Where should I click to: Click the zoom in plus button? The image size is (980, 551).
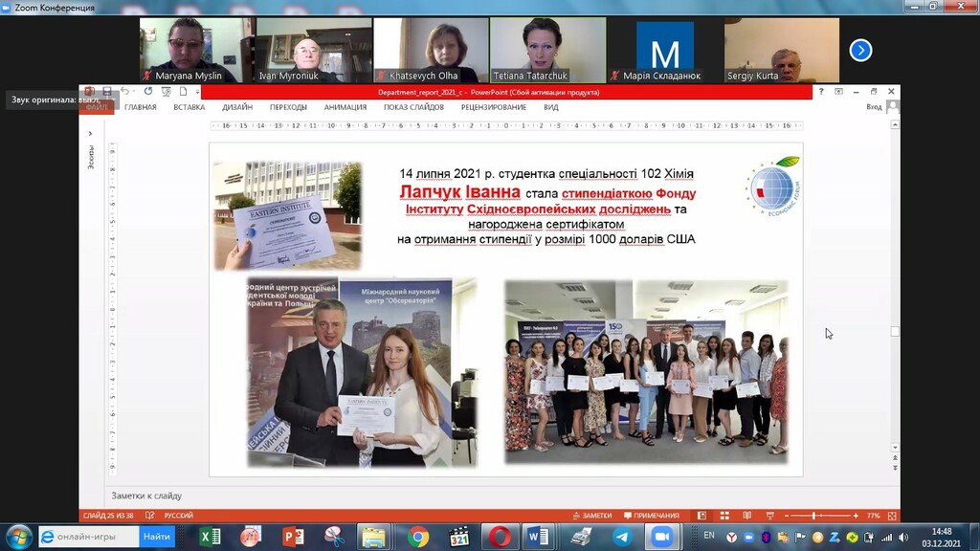(x=856, y=516)
